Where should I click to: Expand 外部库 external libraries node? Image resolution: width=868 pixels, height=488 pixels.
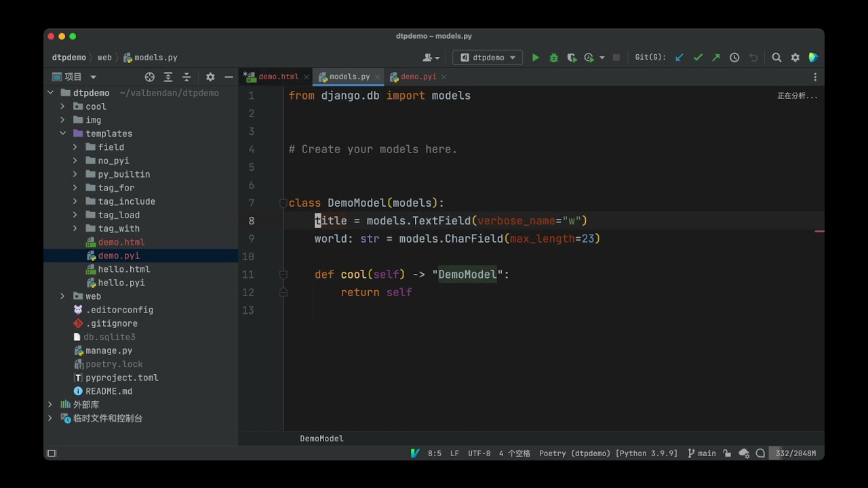[50, 405]
